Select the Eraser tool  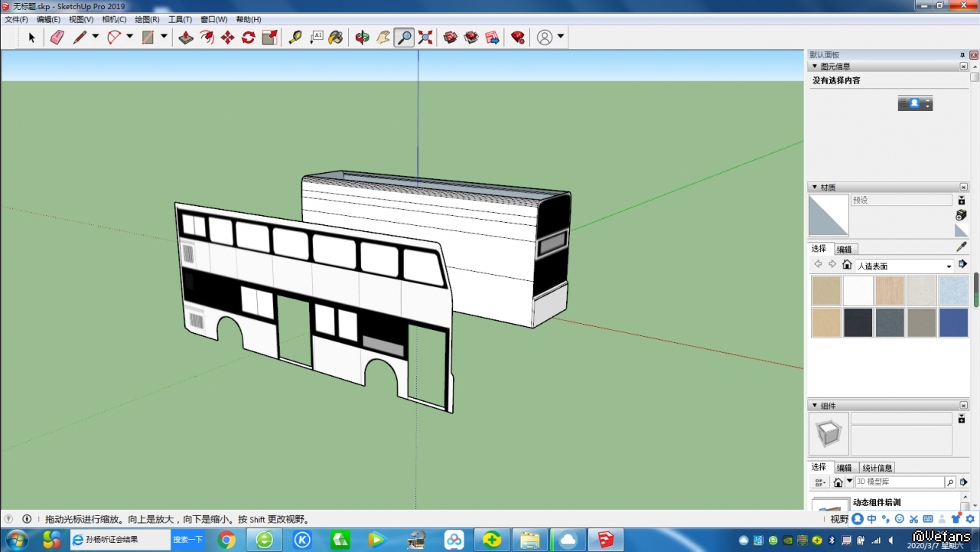click(57, 38)
